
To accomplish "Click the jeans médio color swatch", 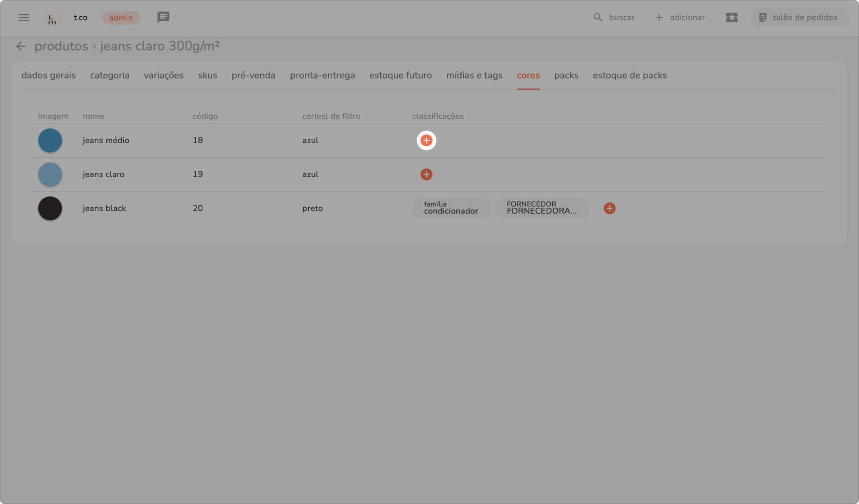I will tap(50, 140).
